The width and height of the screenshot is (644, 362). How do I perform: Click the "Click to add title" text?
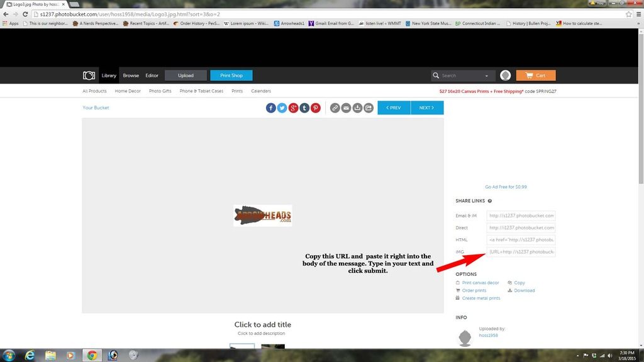(x=263, y=325)
